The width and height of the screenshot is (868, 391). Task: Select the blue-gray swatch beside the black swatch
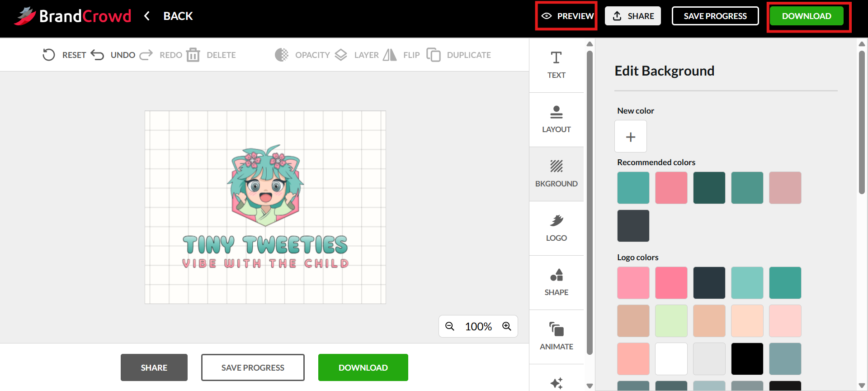tap(785, 359)
